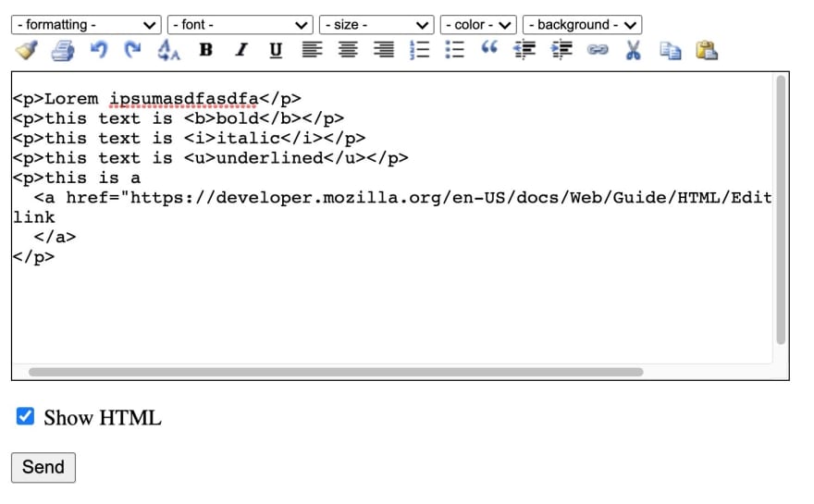Click the Send button

coord(43,468)
